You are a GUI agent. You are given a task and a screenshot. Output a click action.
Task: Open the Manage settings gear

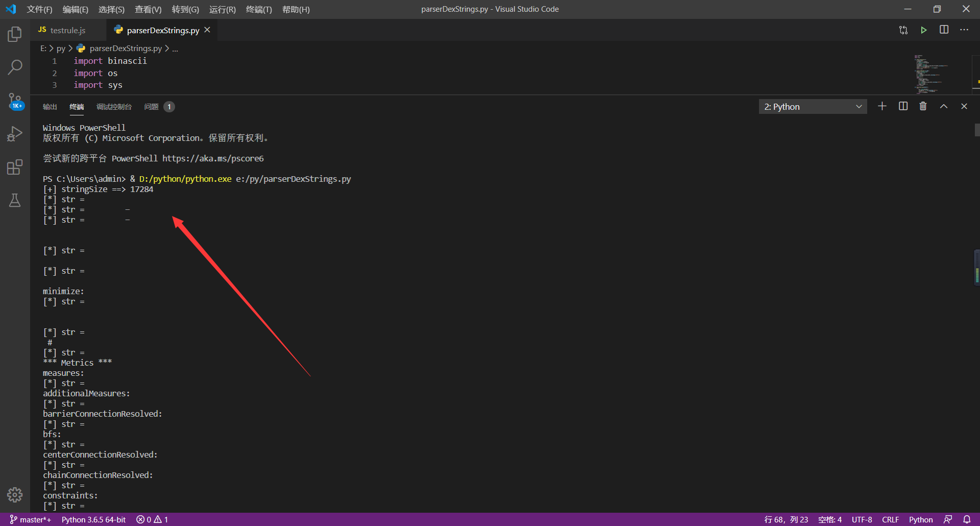(15, 494)
